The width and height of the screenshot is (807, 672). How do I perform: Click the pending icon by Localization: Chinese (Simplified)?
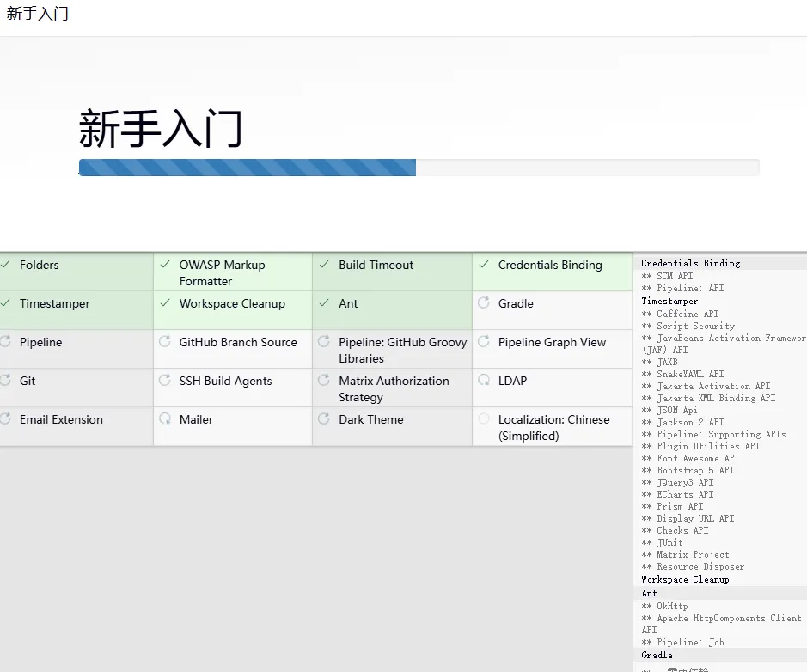(x=483, y=418)
